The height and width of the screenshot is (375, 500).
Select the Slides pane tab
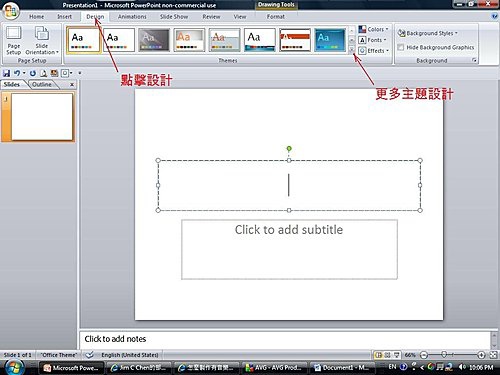tap(12, 84)
